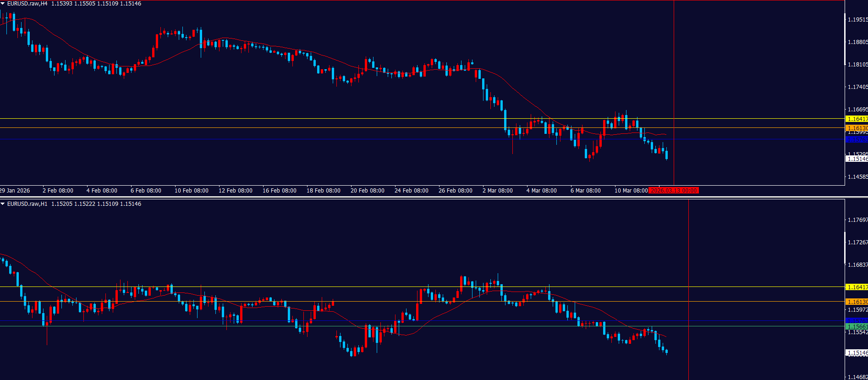Viewport: 868px width, 380px height.
Task: Click blue 1.15763 price tag on H4 chart
Action: (x=856, y=140)
